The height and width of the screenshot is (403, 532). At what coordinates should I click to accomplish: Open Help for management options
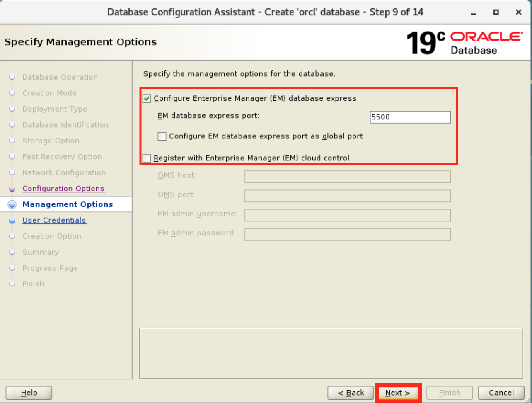29,393
